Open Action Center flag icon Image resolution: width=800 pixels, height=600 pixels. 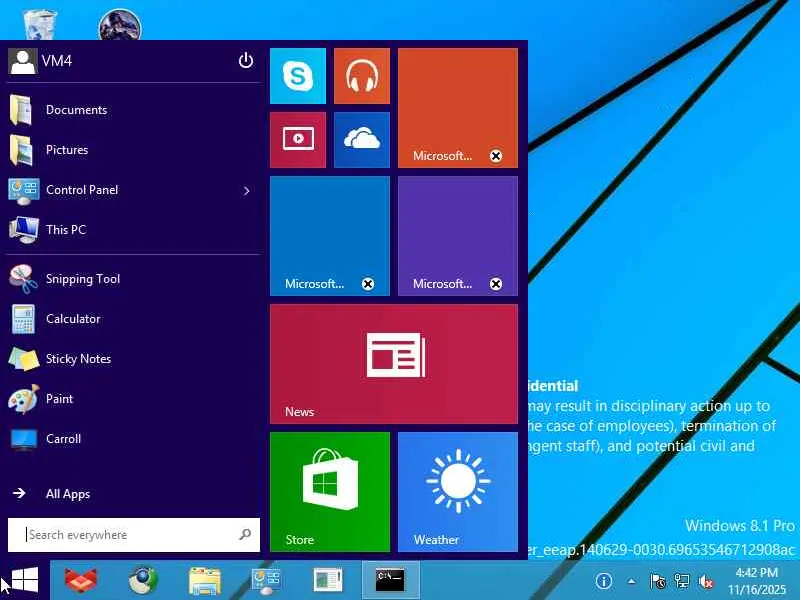pyautogui.click(x=658, y=581)
